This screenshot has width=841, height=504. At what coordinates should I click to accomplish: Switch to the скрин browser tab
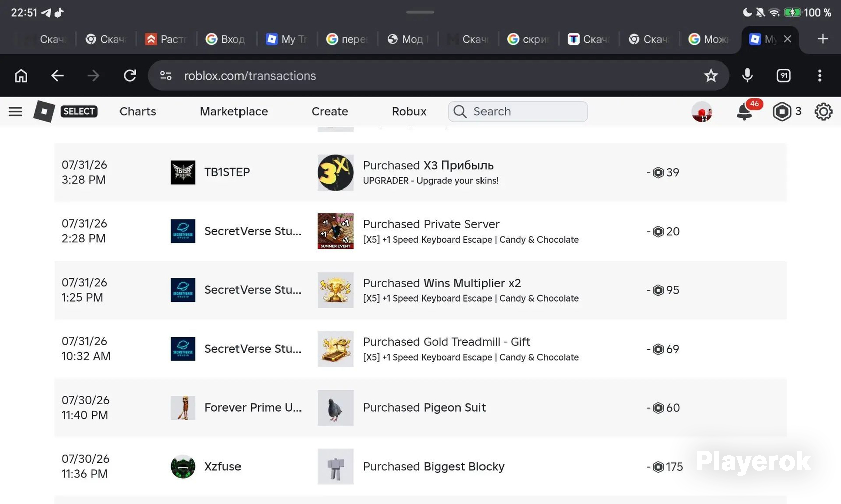[528, 39]
